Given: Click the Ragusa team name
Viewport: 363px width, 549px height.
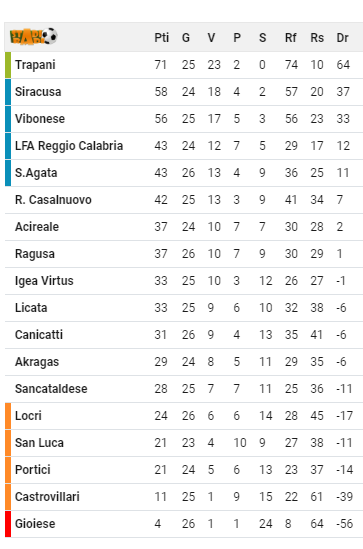Looking at the screenshot, I should point(35,254).
